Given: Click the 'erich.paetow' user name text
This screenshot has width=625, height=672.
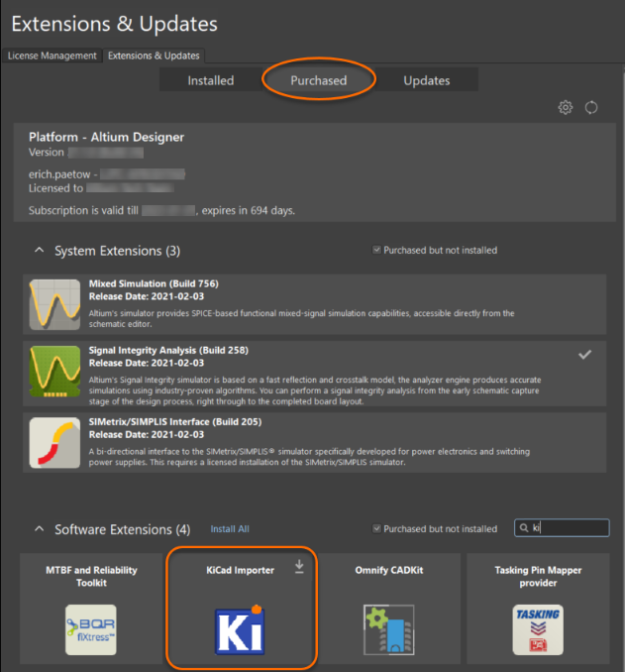Looking at the screenshot, I should [59, 174].
